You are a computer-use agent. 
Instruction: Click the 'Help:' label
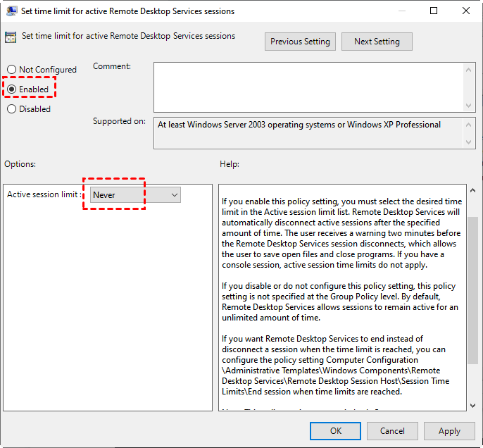click(x=230, y=164)
